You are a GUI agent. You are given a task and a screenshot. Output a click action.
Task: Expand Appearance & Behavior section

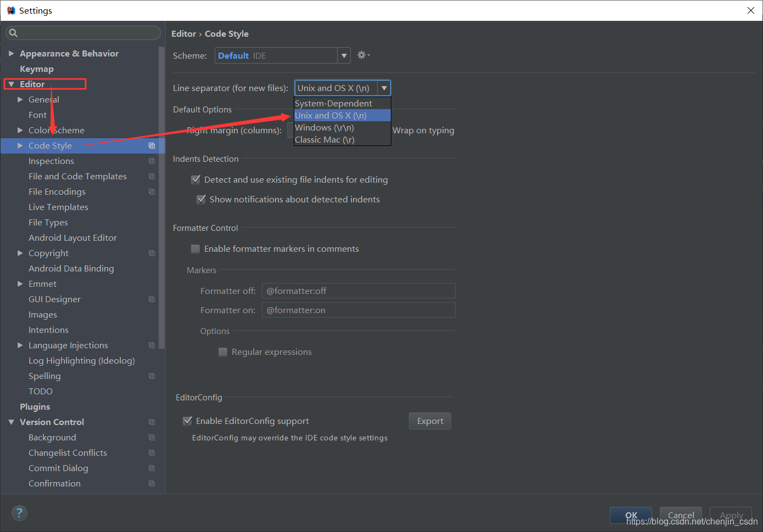point(11,53)
